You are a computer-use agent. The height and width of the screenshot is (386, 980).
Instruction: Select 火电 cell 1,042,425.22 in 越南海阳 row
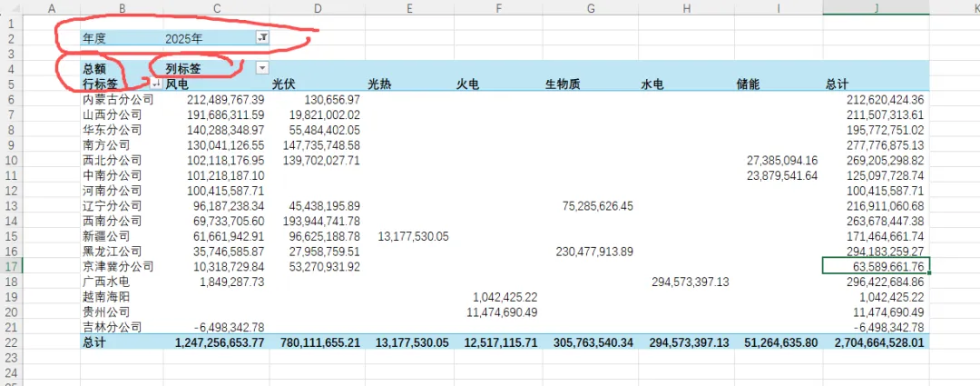(505, 297)
